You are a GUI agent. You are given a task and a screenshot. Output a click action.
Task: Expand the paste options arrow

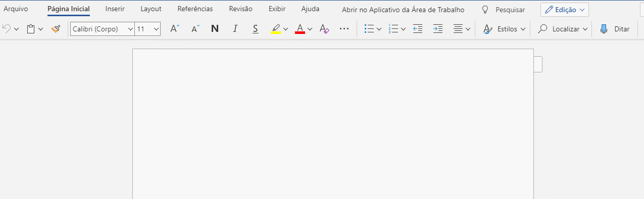pyautogui.click(x=41, y=29)
